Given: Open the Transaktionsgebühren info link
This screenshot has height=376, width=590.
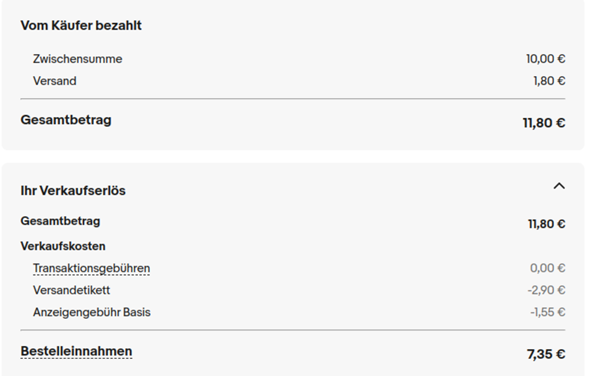Looking at the screenshot, I should coord(91,268).
